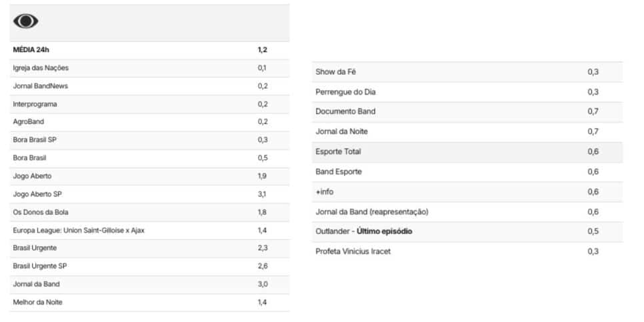Select Outlander Último episódio row
Viewport: 644px width, 322px height.
467,231
